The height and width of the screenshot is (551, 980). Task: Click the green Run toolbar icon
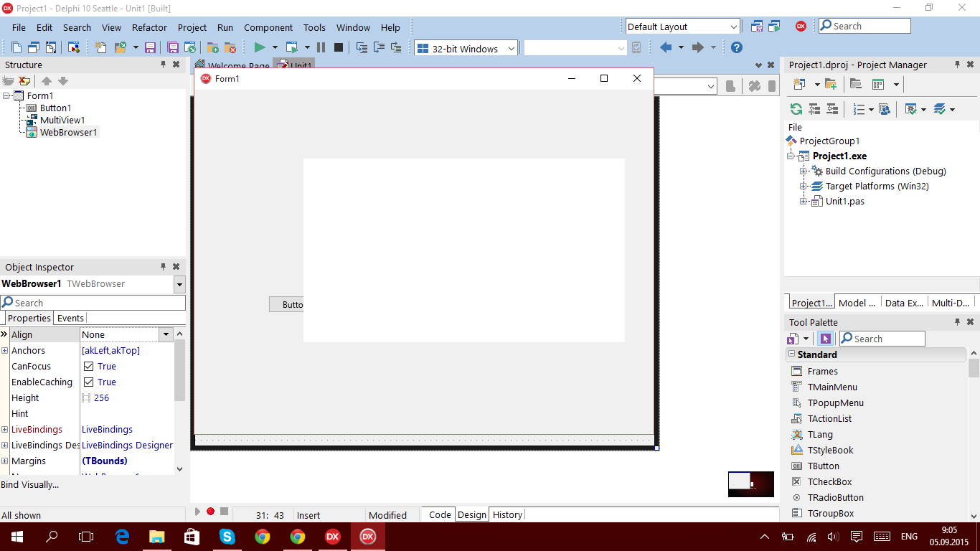coord(260,47)
